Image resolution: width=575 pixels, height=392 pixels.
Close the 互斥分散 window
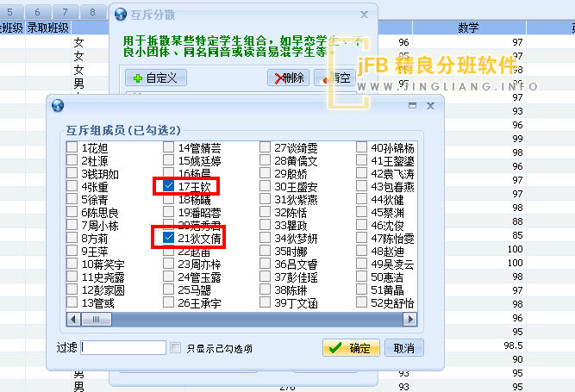click(364, 15)
